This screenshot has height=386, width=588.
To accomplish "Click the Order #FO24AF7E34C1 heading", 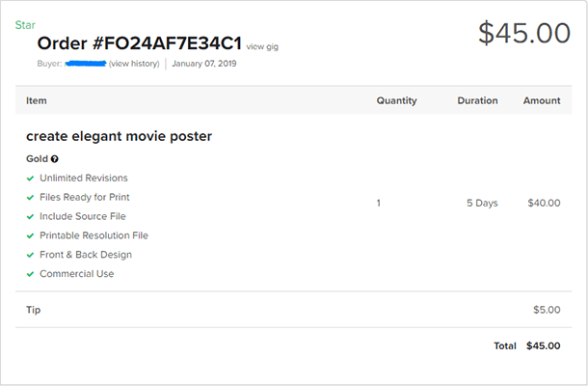I will coord(139,43).
